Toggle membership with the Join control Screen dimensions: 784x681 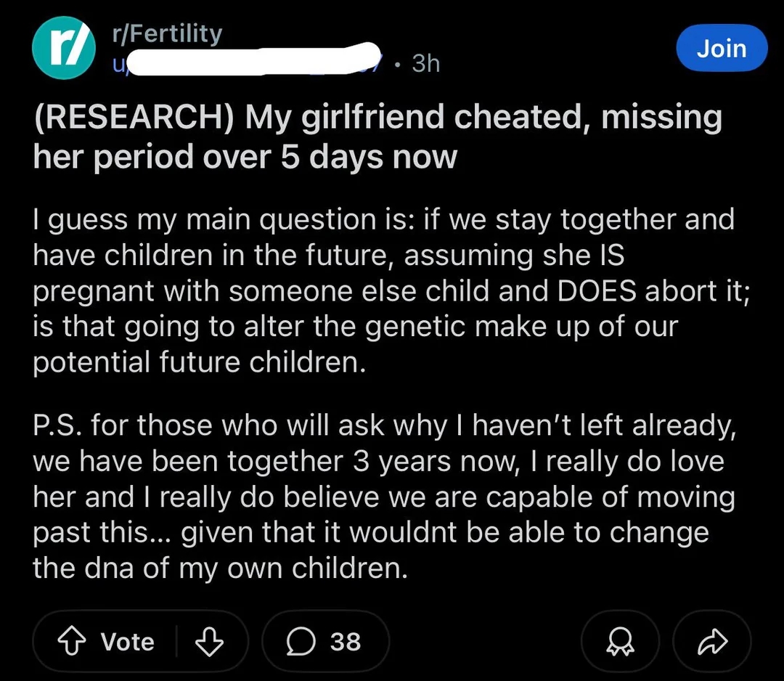coord(722,48)
